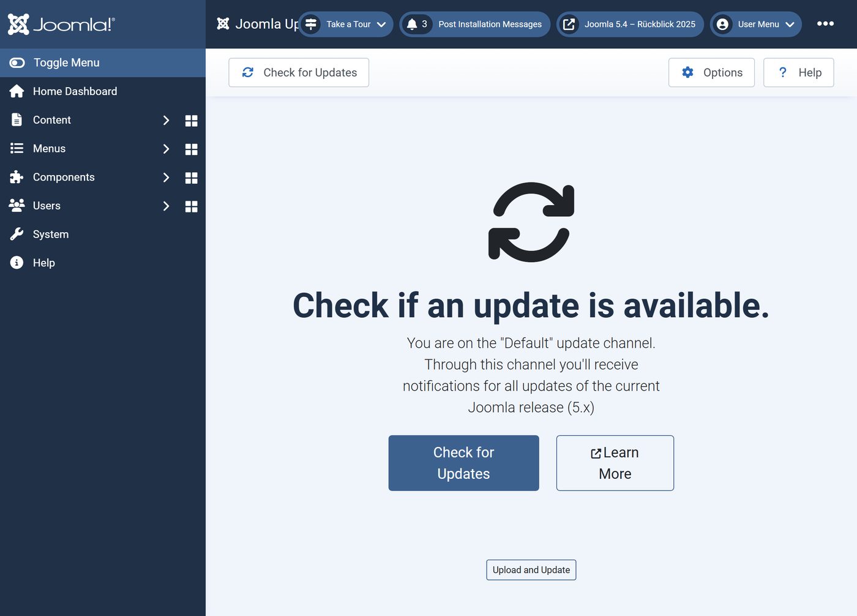
Task: Click the Menus list icon in the sidebar
Action: [x=17, y=148]
